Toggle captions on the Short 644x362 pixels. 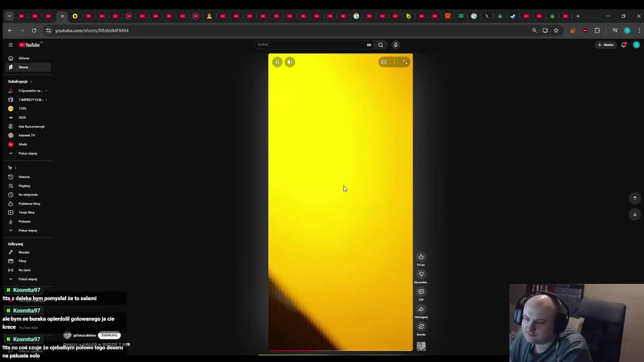click(383, 62)
